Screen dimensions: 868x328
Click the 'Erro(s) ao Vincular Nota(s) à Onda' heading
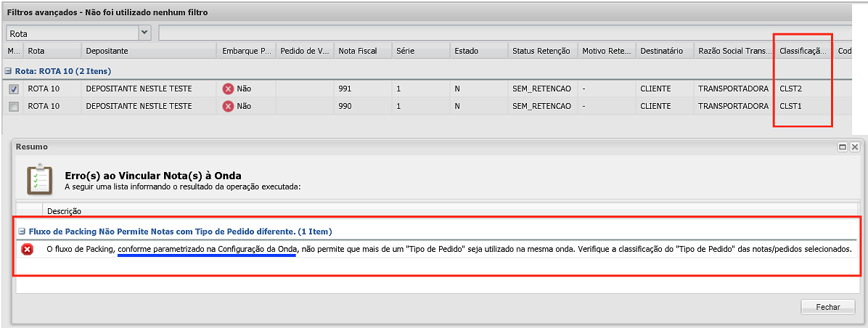coord(153,176)
